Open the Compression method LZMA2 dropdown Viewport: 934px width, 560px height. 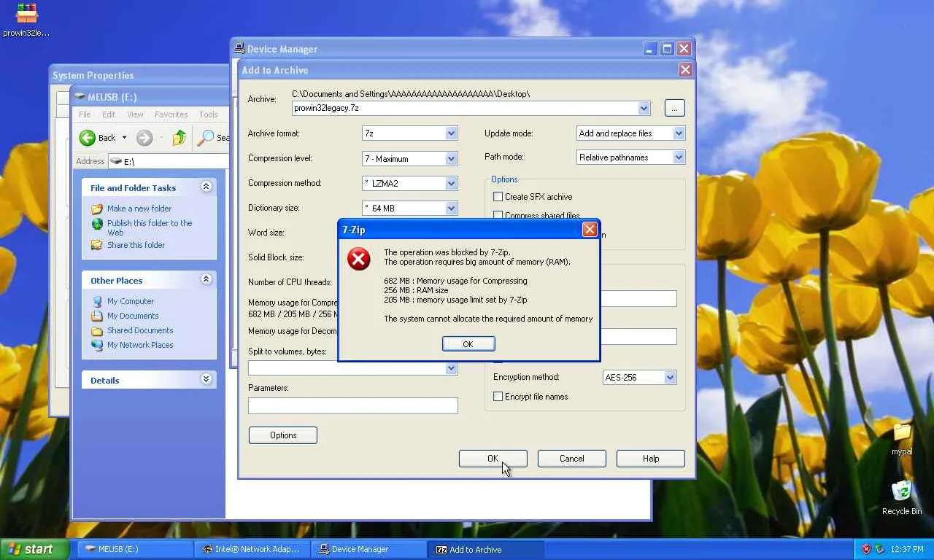(451, 183)
